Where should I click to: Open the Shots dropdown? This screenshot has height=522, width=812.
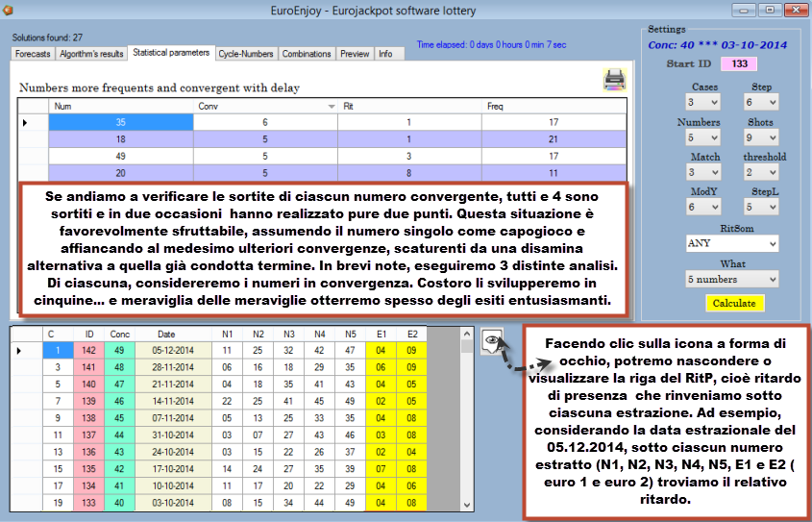(761, 137)
